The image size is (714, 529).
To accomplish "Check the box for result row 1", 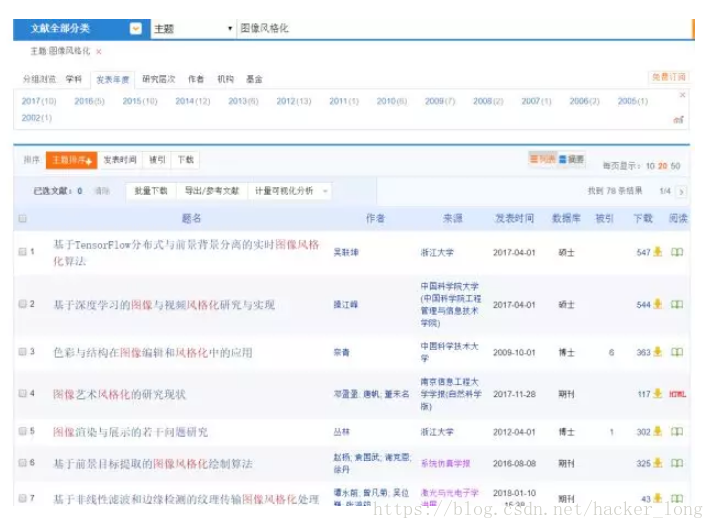I will tap(22, 251).
